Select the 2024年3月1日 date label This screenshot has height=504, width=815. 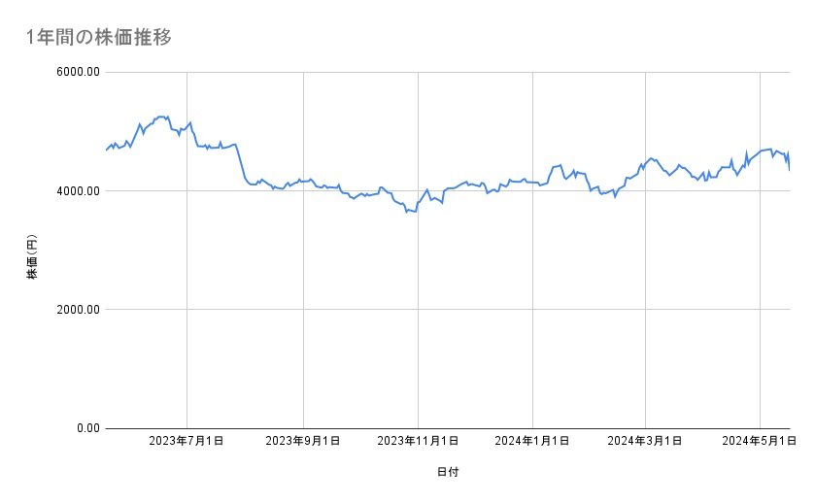pos(644,442)
